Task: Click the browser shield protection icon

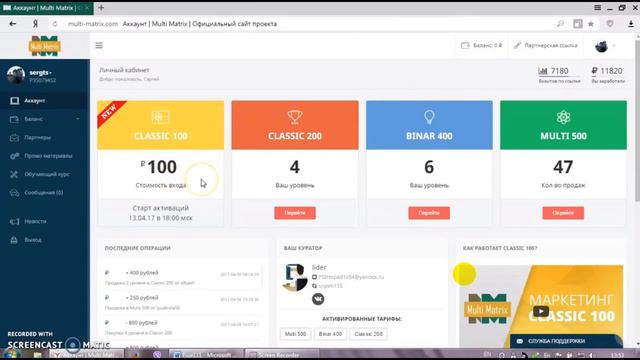Action: click(610, 24)
